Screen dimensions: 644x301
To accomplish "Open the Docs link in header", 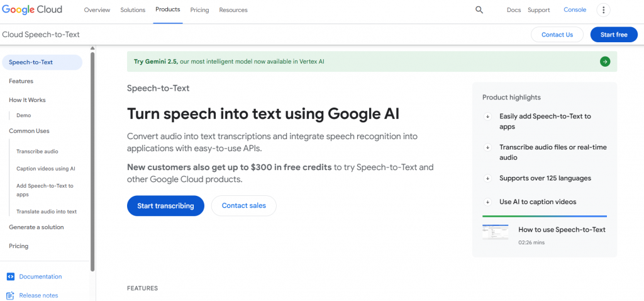I will click(514, 10).
